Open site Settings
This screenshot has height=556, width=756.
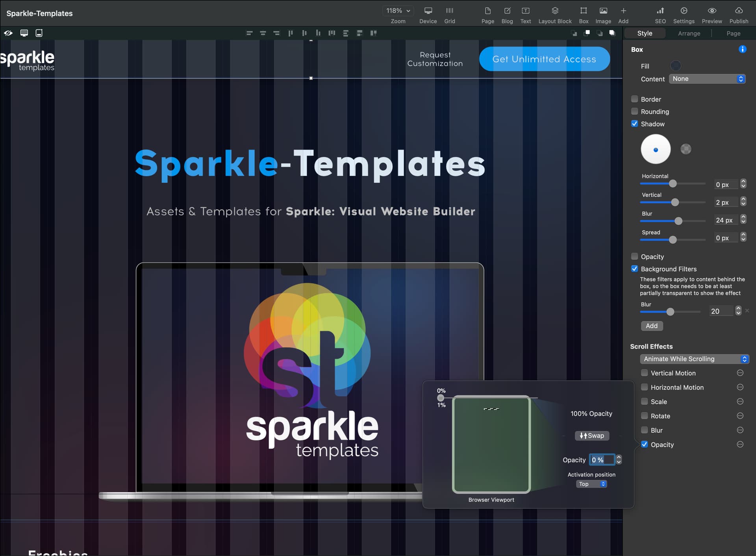[x=684, y=11]
